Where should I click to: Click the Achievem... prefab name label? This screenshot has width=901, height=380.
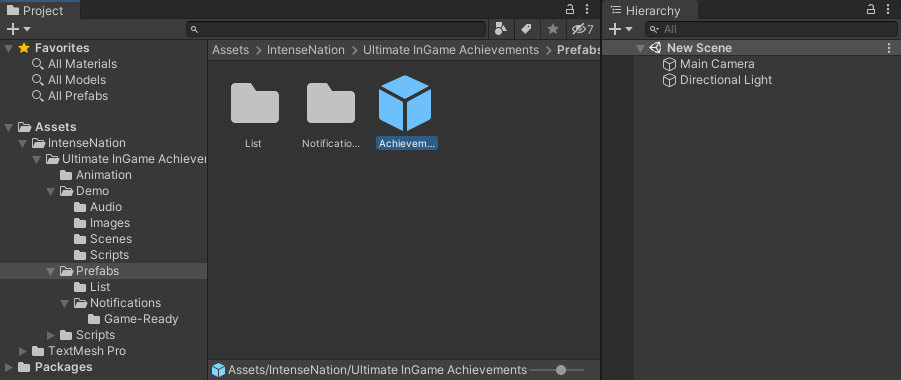[407, 144]
